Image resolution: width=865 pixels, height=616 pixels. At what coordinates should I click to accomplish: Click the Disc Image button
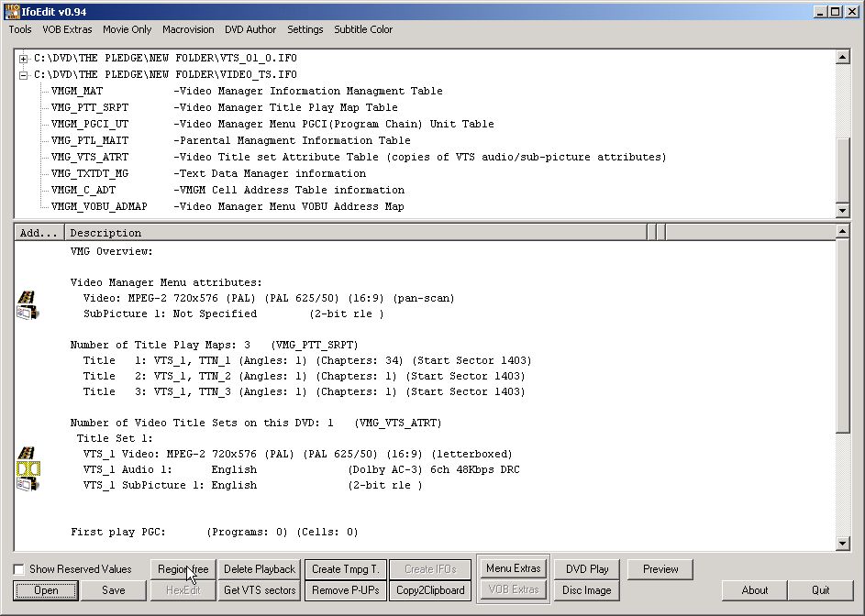click(587, 590)
